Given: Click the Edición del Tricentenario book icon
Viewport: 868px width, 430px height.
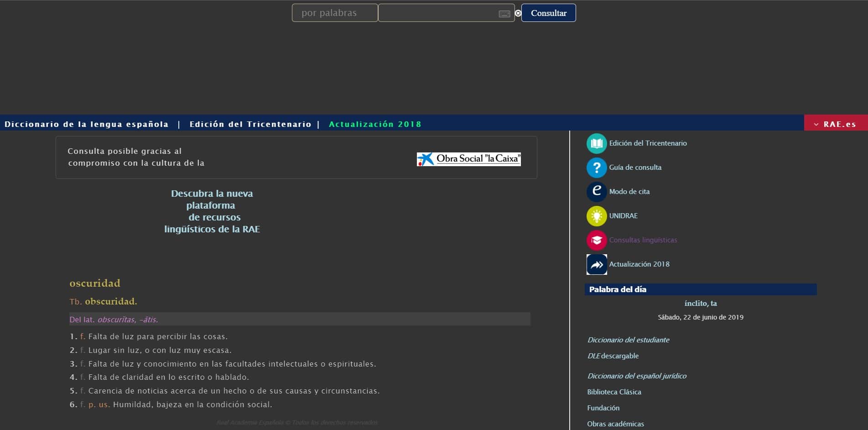Looking at the screenshot, I should (x=597, y=143).
